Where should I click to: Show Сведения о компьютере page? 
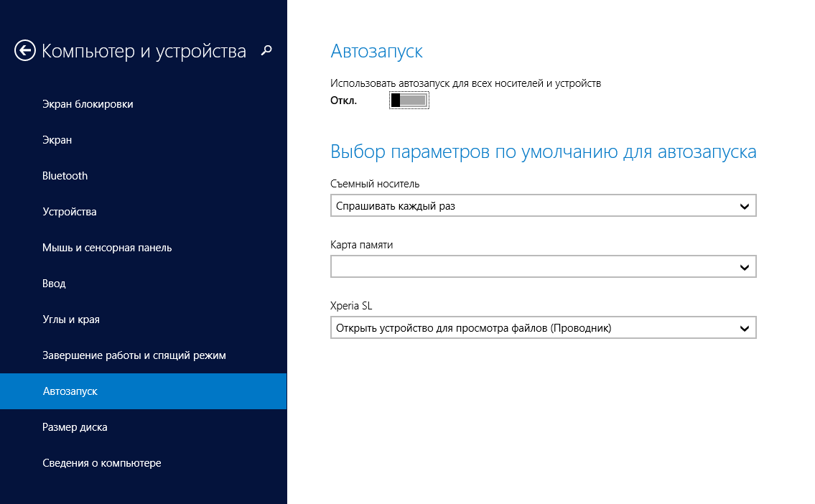[x=102, y=463]
